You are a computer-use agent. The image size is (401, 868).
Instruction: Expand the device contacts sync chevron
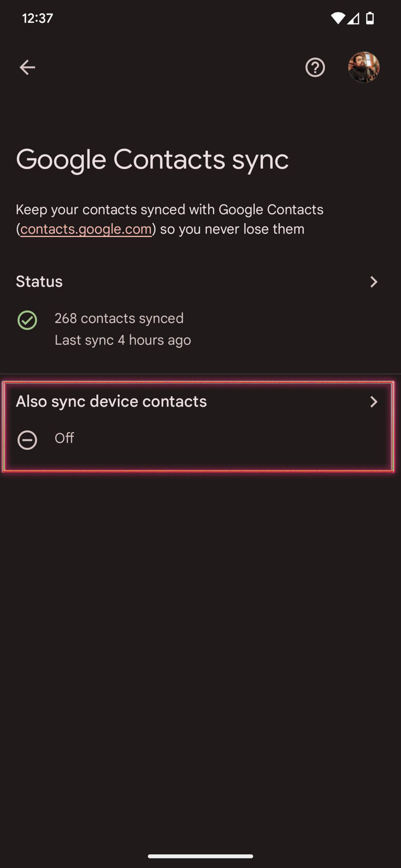[x=373, y=402]
